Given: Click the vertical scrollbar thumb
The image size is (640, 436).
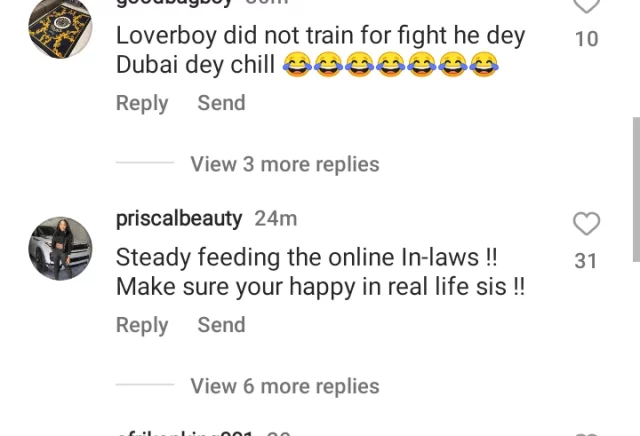Looking at the screenshot, I should 636,189.
